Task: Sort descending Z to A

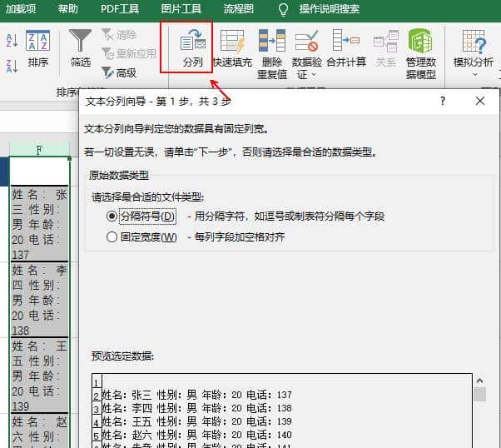Action: point(12,66)
